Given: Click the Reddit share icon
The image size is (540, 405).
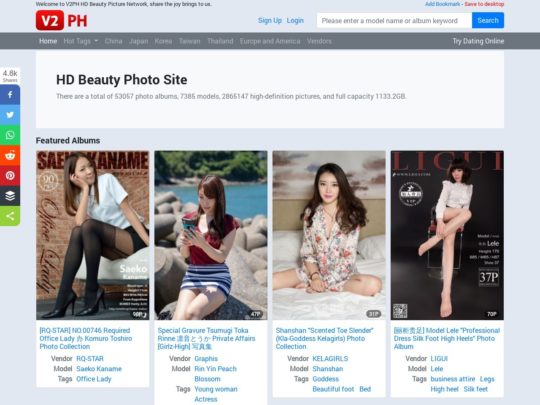Looking at the screenshot, I should [x=10, y=155].
